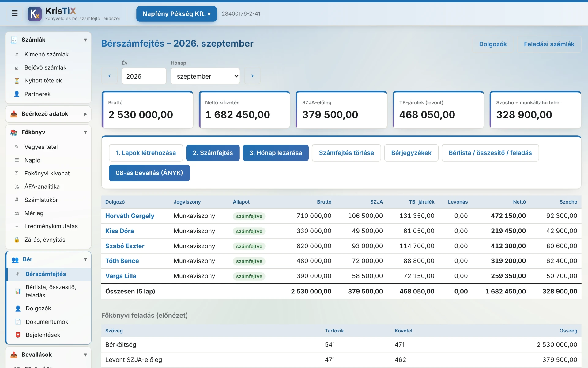Open employee Horváth Gergely
Screen dimensions: 588x368
130,216
